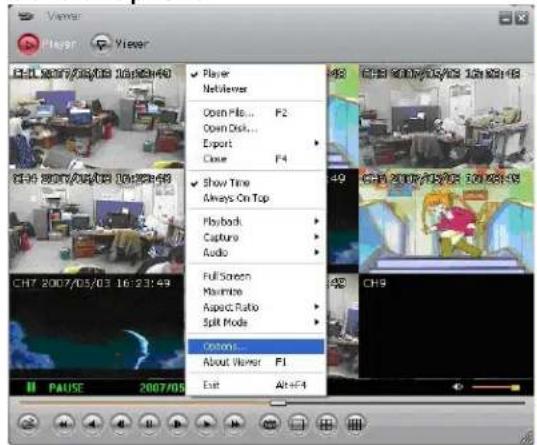The width and height of the screenshot is (537, 445).
Task: Expand the Export submenu
Action: point(256,144)
